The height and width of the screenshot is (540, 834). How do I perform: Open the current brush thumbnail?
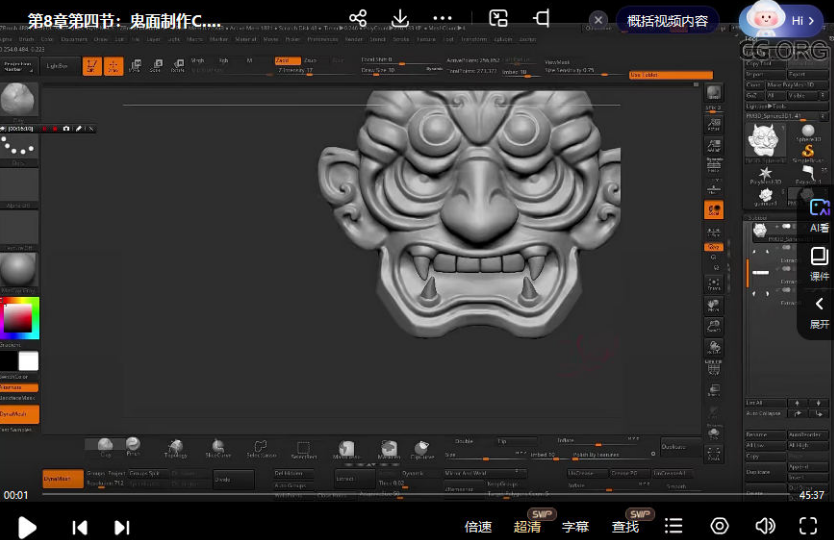19,99
